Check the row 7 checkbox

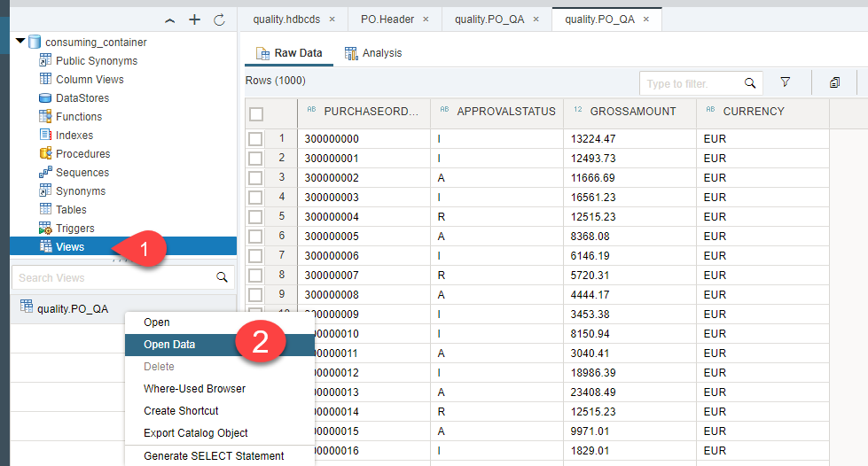click(x=255, y=256)
